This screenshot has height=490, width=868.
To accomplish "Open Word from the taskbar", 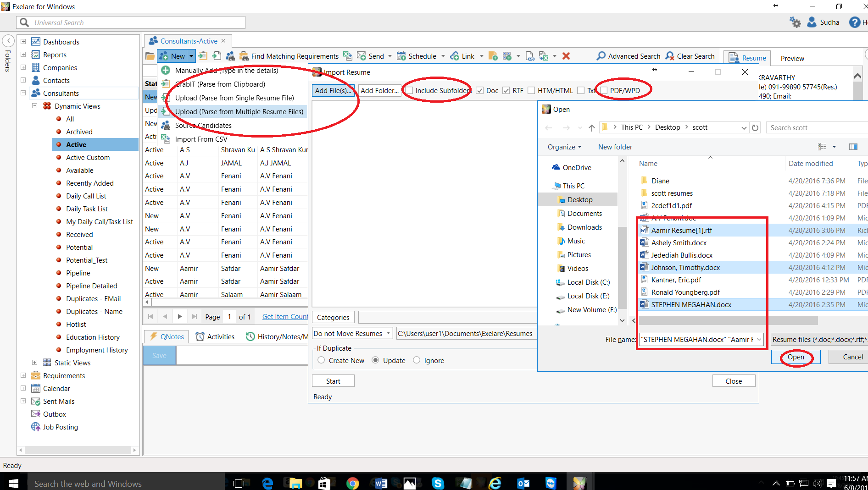I will click(x=381, y=483).
